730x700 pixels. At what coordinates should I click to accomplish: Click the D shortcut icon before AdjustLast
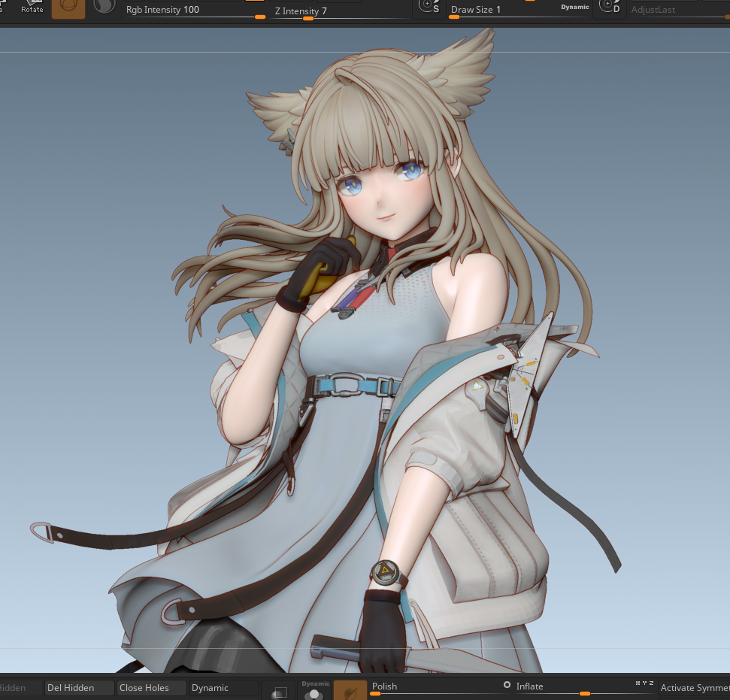[x=609, y=8]
